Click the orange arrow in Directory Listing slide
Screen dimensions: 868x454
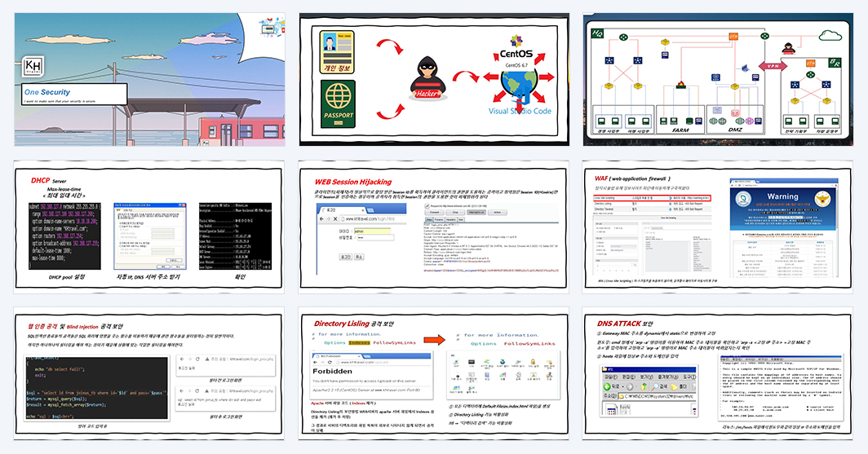click(434, 340)
